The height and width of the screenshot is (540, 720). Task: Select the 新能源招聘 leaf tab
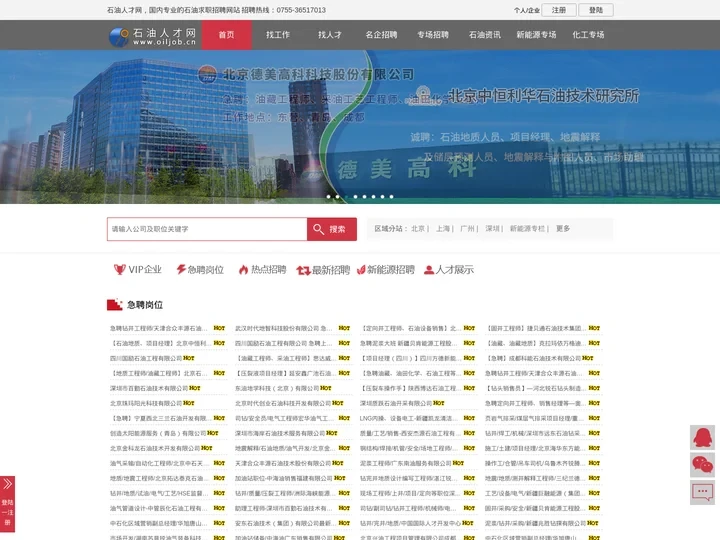click(386, 270)
